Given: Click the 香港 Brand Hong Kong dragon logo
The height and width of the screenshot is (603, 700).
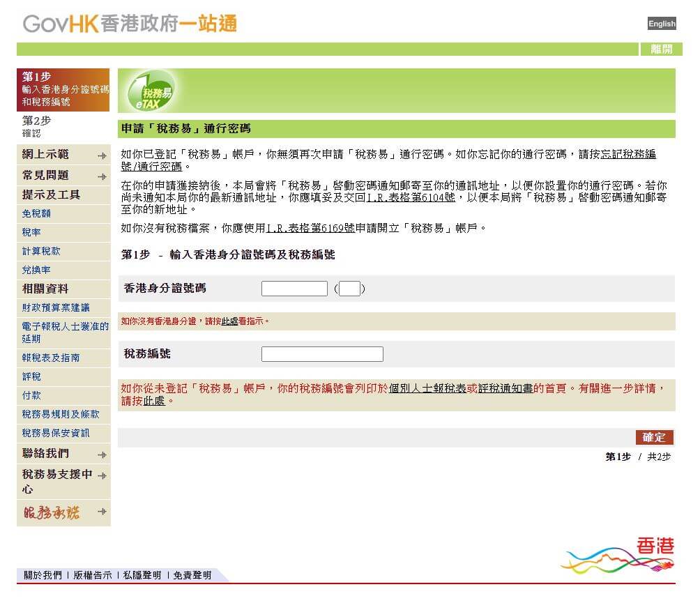Looking at the screenshot, I should pyautogui.click(x=618, y=555).
